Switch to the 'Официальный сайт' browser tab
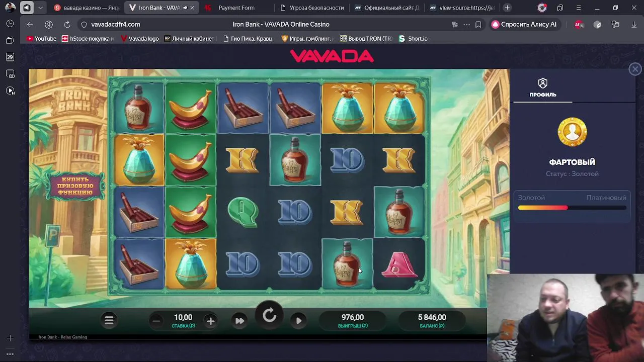Viewport: 644px width, 362px height. click(x=387, y=8)
